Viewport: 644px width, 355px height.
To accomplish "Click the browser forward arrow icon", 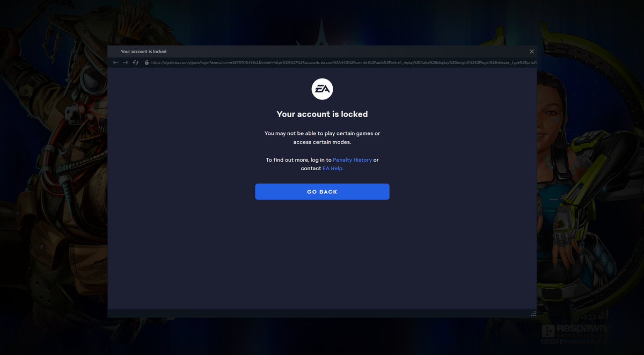I will [x=126, y=62].
